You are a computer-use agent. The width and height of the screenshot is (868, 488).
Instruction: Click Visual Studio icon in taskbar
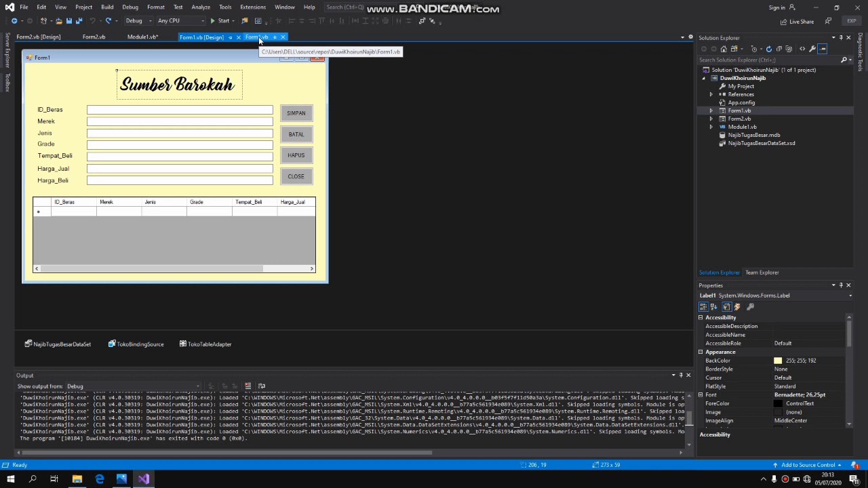(144, 479)
